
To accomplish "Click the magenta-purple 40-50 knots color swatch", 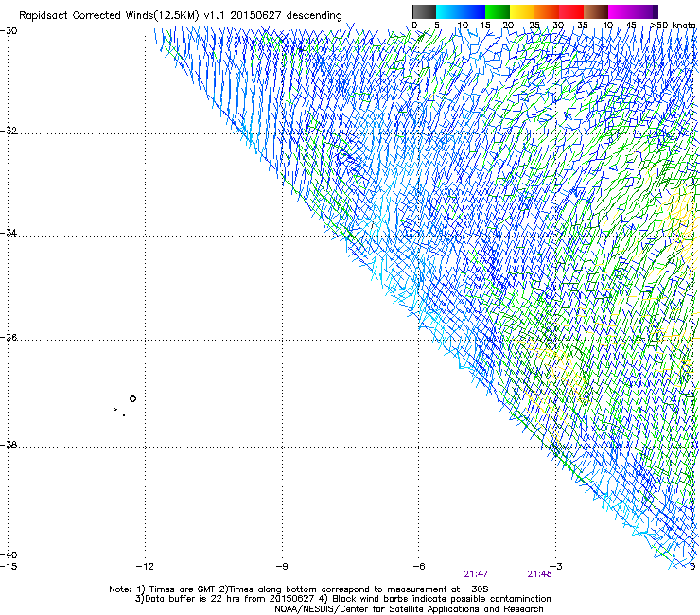I will point(633,11).
